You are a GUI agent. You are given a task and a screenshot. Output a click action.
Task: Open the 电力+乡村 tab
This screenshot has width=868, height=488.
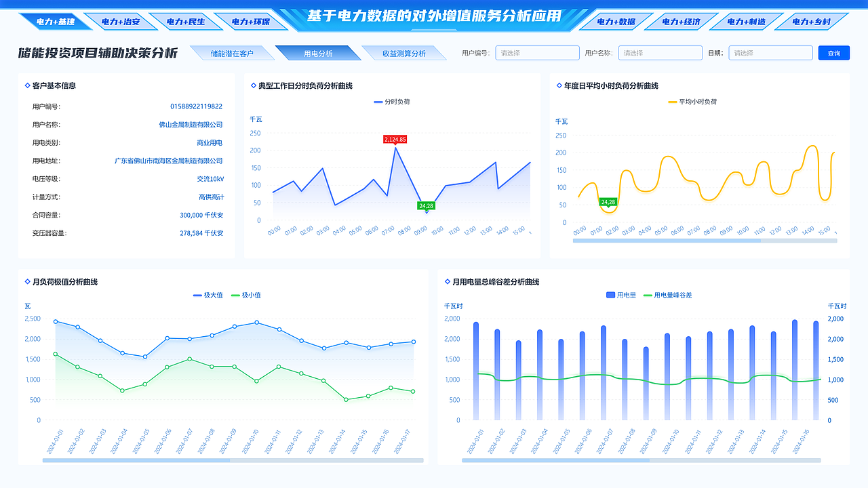tap(812, 22)
